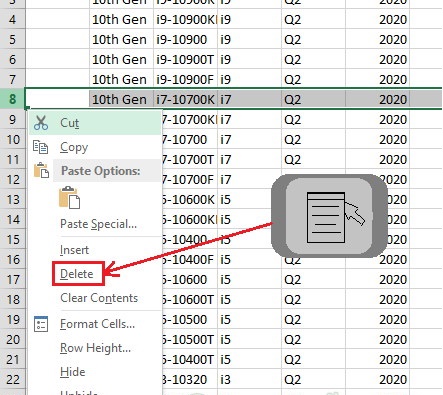443x395 pixels.
Task: Select row header 15
Action: pyautogui.click(x=12, y=239)
